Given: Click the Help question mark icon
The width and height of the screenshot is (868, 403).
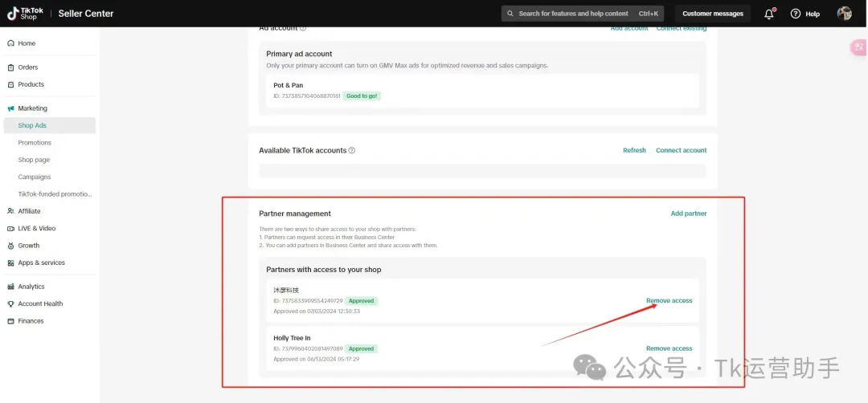Looking at the screenshot, I should [x=796, y=14].
